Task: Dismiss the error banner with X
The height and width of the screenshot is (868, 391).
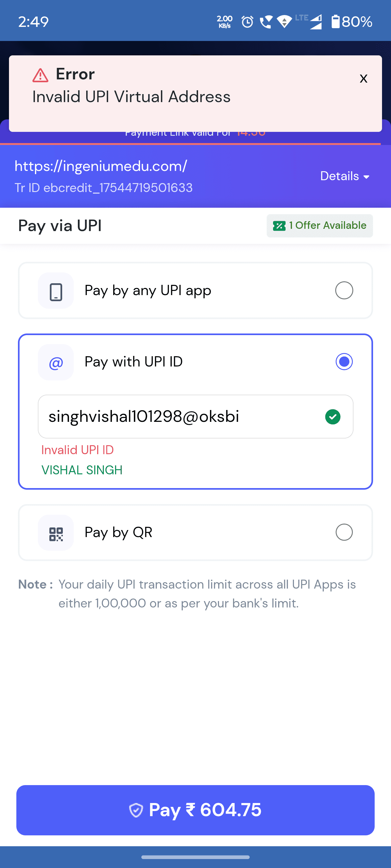Action: pos(363,78)
